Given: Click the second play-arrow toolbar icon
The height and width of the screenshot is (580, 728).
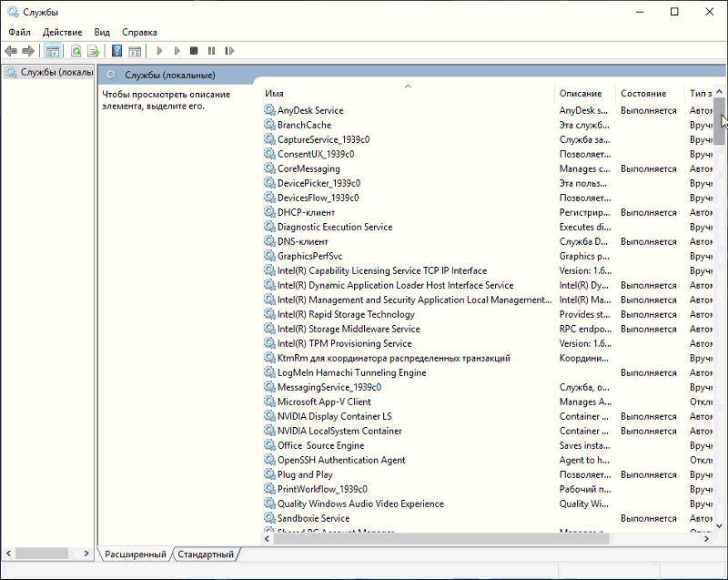Looking at the screenshot, I should pyautogui.click(x=177, y=51).
